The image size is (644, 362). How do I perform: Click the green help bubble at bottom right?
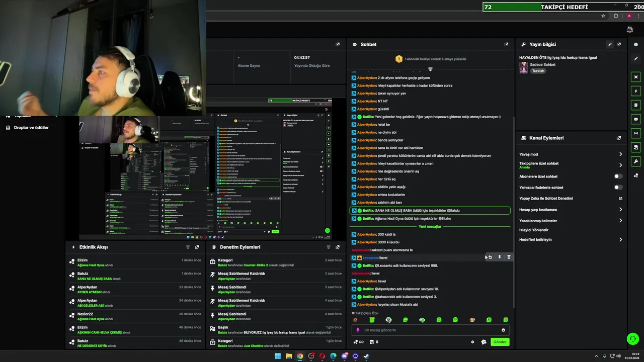click(x=632, y=339)
